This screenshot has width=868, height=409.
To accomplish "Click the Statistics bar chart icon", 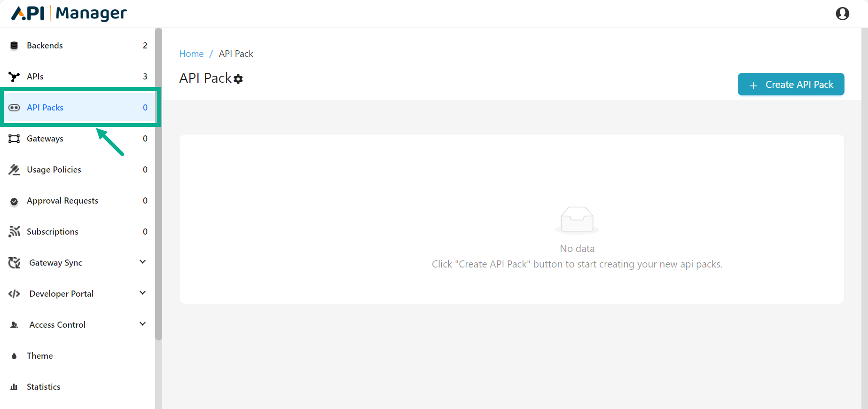I will [14, 387].
